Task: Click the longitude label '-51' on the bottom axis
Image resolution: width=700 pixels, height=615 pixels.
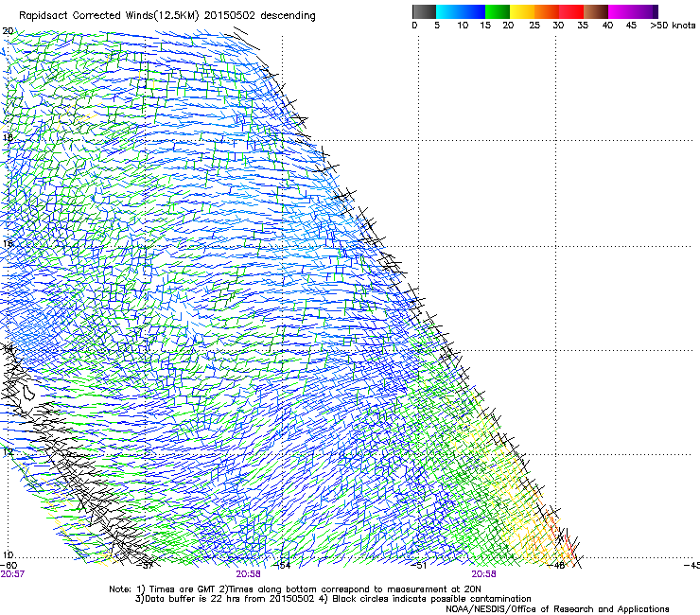Action: pyautogui.click(x=419, y=565)
